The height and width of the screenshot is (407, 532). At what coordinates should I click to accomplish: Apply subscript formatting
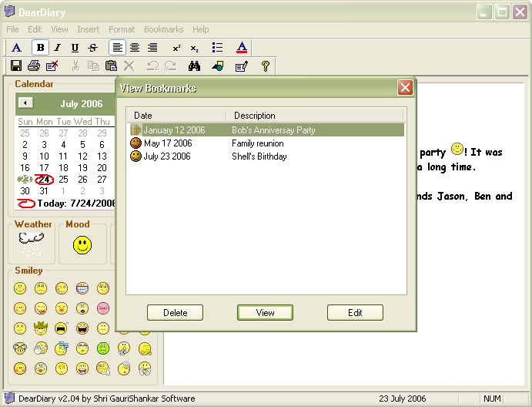coord(194,49)
